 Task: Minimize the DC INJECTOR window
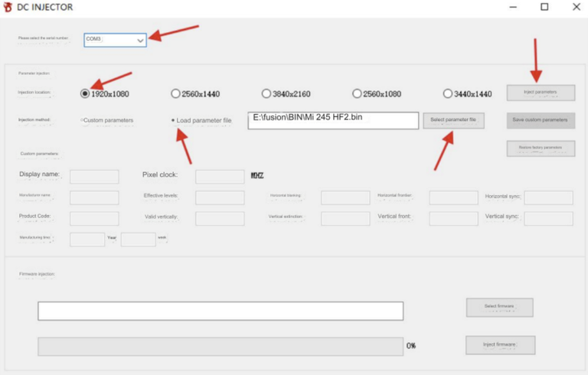pos(513,7)
